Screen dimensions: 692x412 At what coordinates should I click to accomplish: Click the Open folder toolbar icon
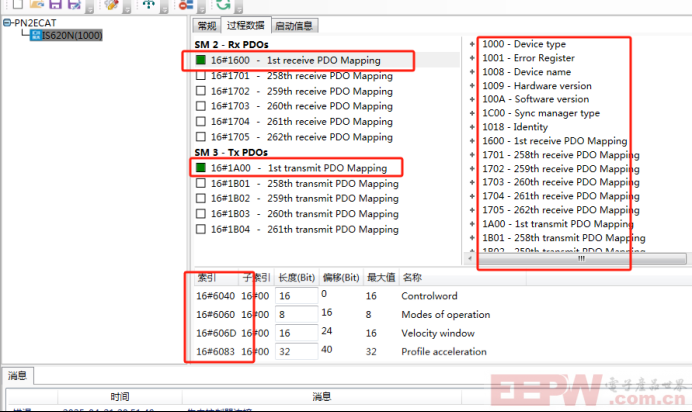[x=37, y=4]
